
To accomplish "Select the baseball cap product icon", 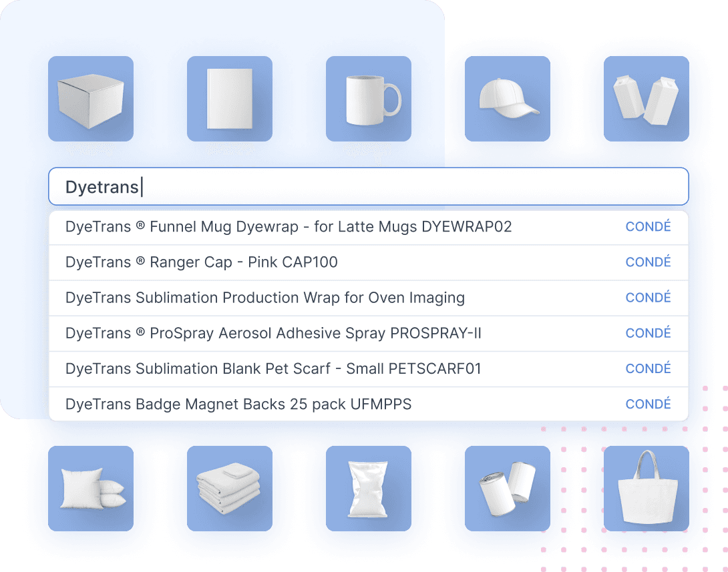I will (508, 99).
